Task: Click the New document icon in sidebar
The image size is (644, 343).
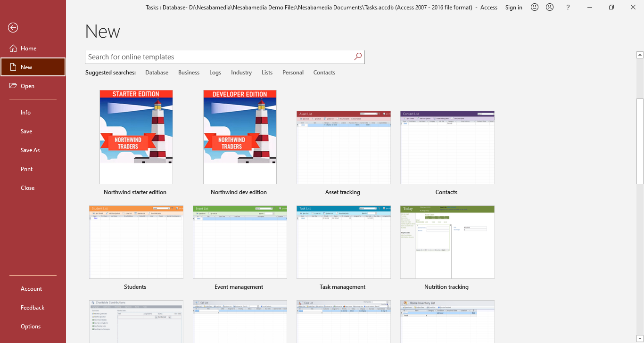Action: click(13, 67)
